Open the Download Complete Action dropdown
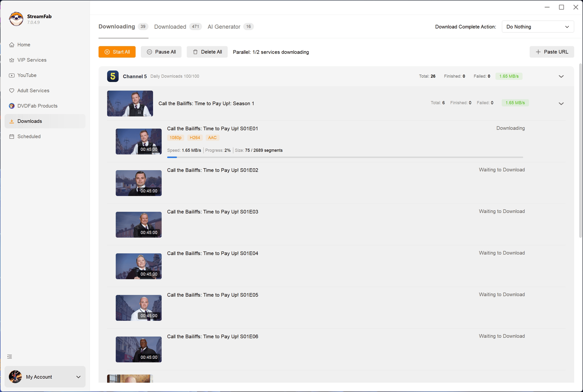The width and height of the screenshot is (583, 392). 538,27
